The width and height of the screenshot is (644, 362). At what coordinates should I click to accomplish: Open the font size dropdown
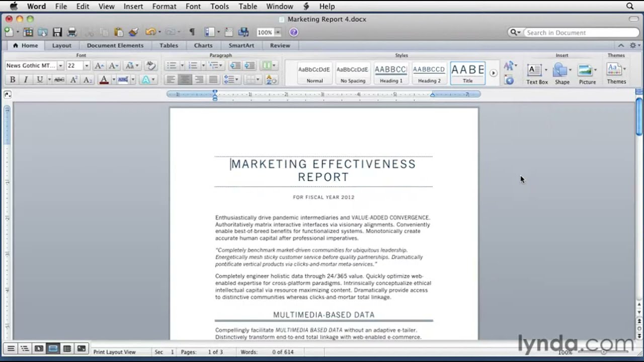pyautogui.click(x=86, y=65)
